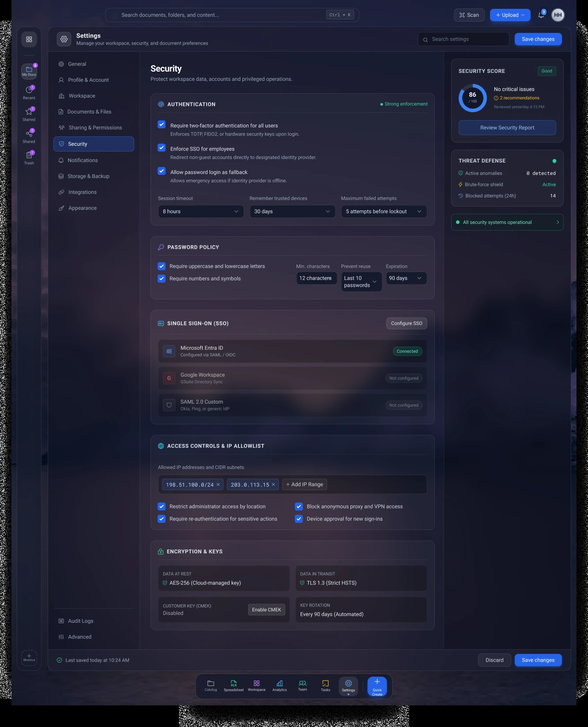
Task: Open Audit Logs section
Action: point(94,621)
